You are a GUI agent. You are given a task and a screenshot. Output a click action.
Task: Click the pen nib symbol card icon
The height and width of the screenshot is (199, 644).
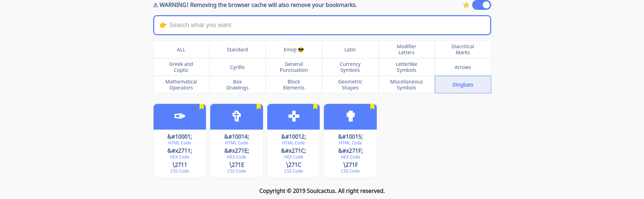coord(180,116)
